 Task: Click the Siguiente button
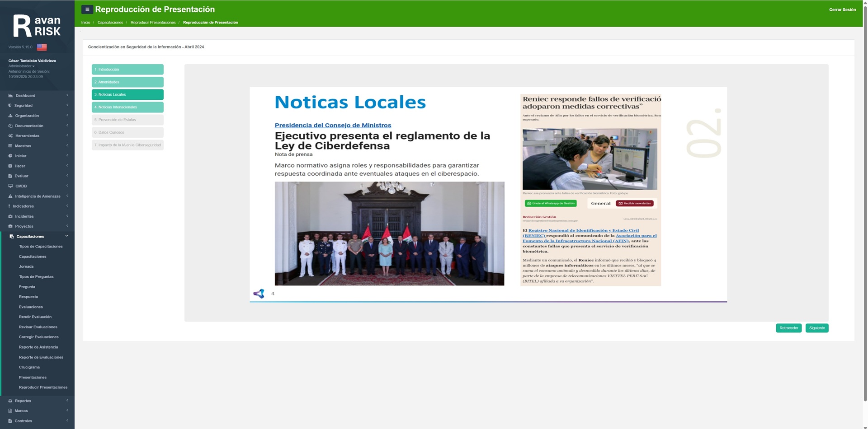(817, 328)
